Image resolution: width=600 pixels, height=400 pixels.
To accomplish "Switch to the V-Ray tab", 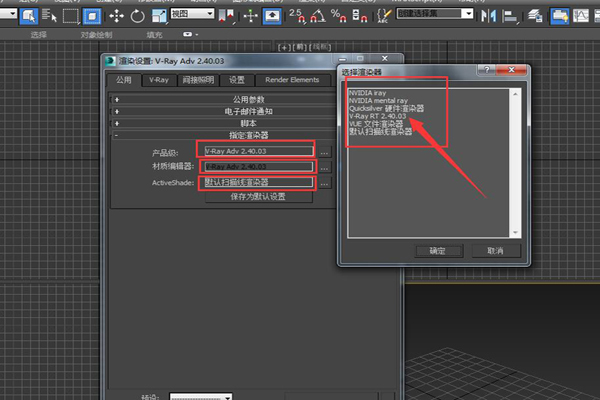I will [x=158, y=80].
